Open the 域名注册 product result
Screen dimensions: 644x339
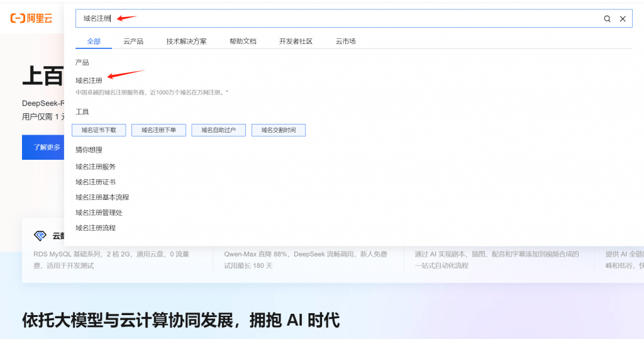(x=89, y=81)
